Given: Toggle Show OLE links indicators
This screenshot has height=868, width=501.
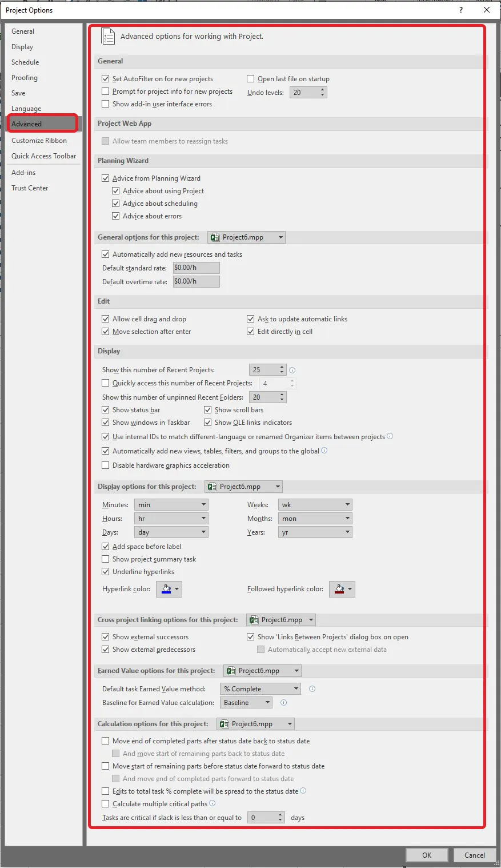Looking at the screenshot, I should (207, 423).
